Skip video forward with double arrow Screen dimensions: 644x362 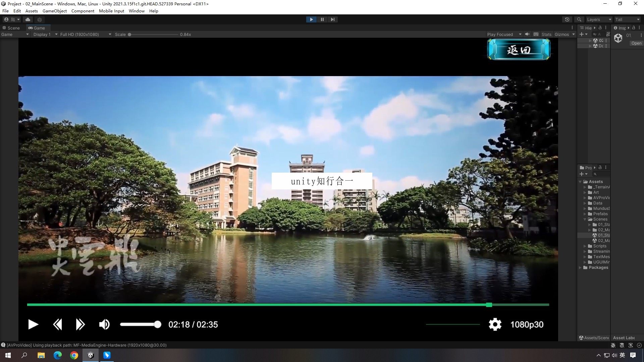80,324
